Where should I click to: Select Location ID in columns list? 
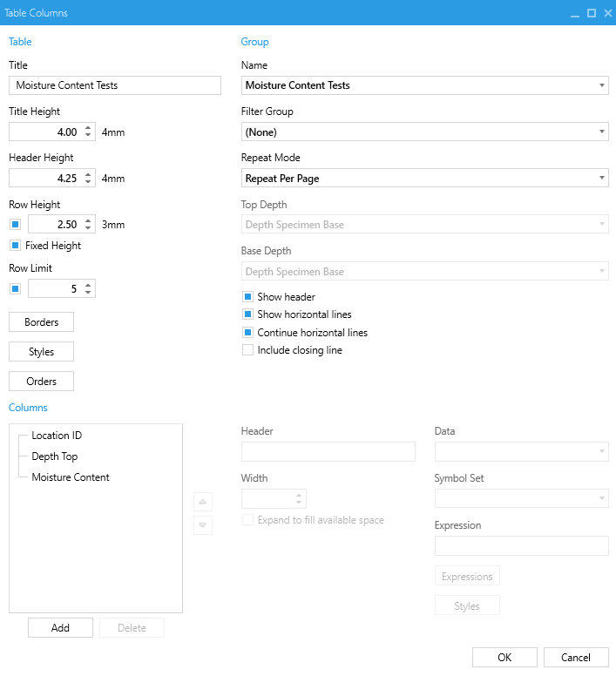(57, 436)
